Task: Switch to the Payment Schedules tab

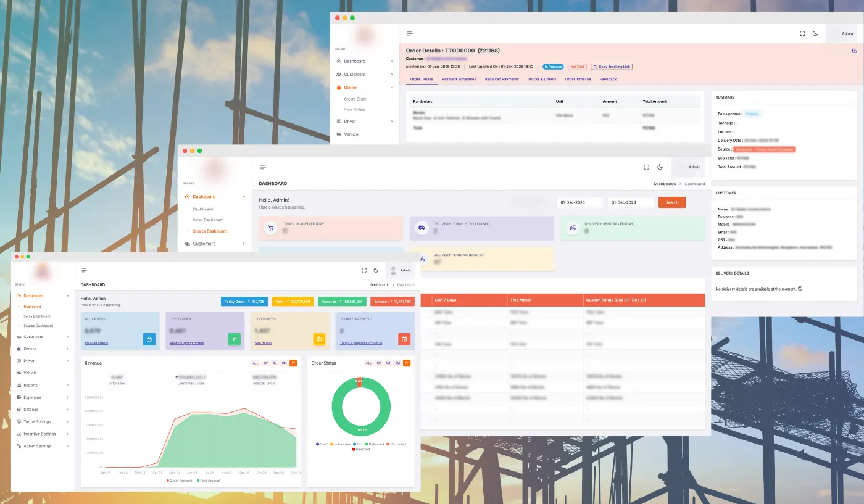Action: tap(458, 79)
